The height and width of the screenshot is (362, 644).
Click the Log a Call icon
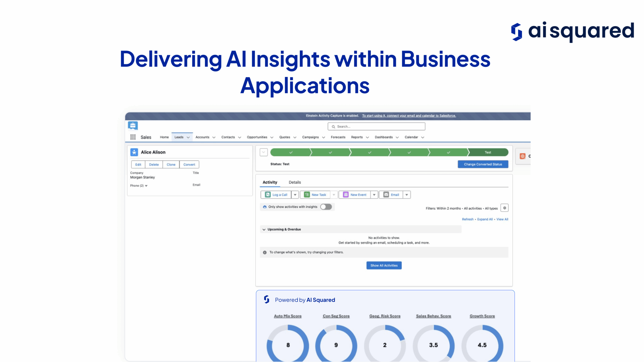point(268,195)
